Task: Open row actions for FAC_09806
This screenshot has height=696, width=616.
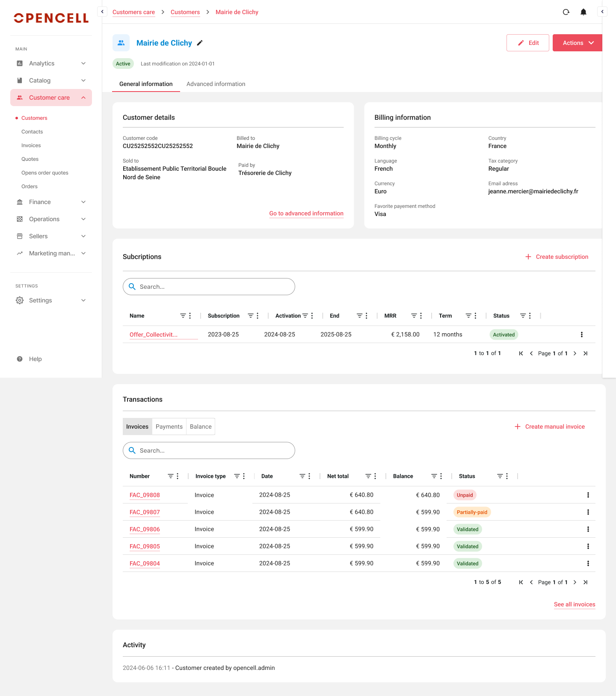Action: 588,529
